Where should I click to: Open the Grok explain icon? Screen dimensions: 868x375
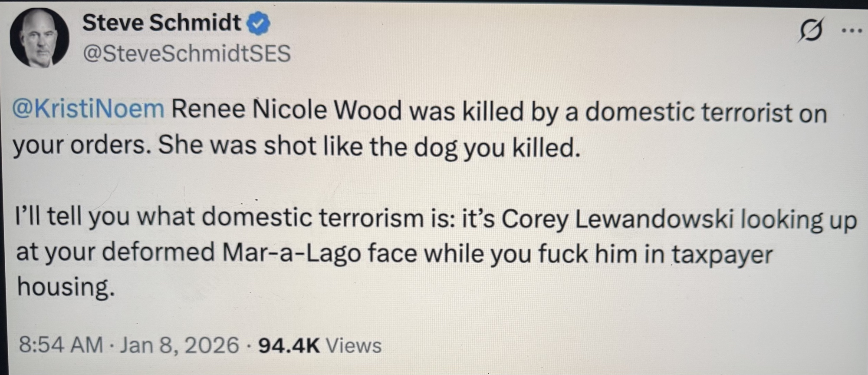[x=810, y=30]
